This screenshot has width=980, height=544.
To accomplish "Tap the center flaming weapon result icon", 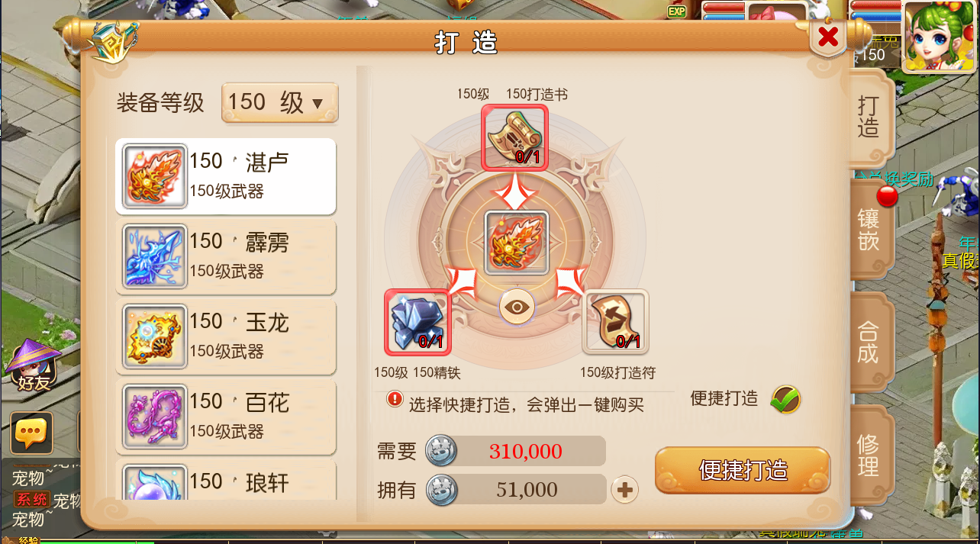I will pyautogui.click(x=517, y=243).
